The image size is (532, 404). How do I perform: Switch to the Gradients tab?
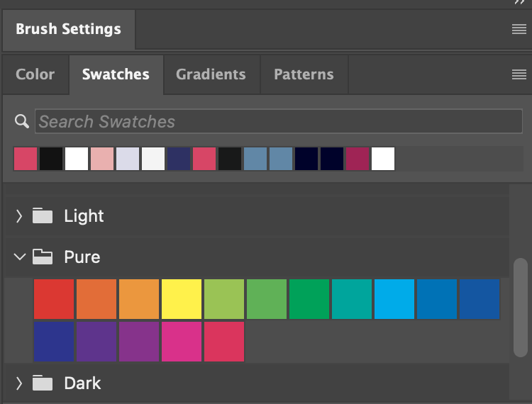tap(211, 74)
